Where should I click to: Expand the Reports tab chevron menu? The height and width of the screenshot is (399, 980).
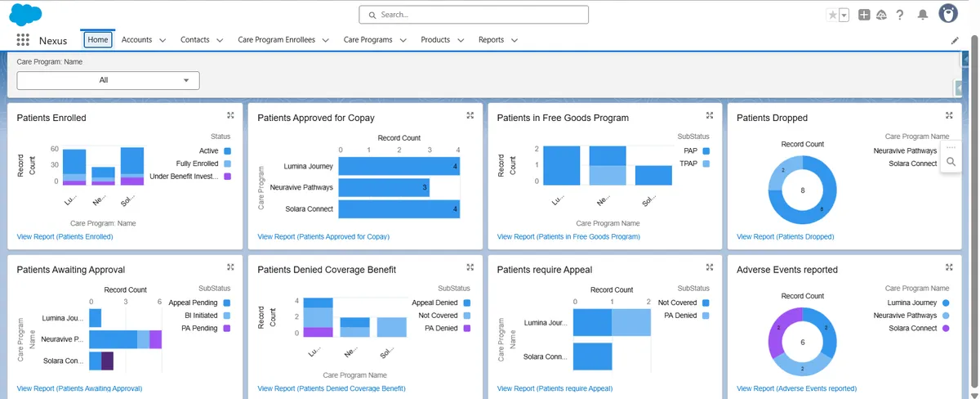coord(514,40)
